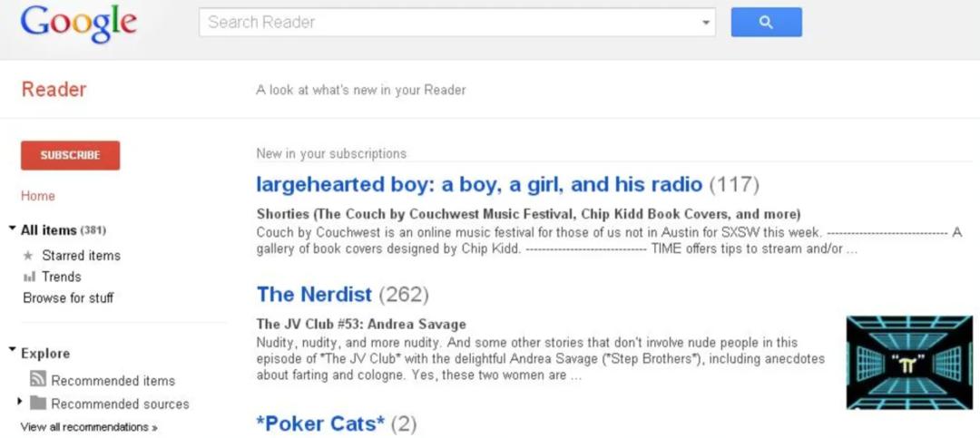Click the star icon beside Starred items
Screen dimensions: 980x438
[28, 256]
